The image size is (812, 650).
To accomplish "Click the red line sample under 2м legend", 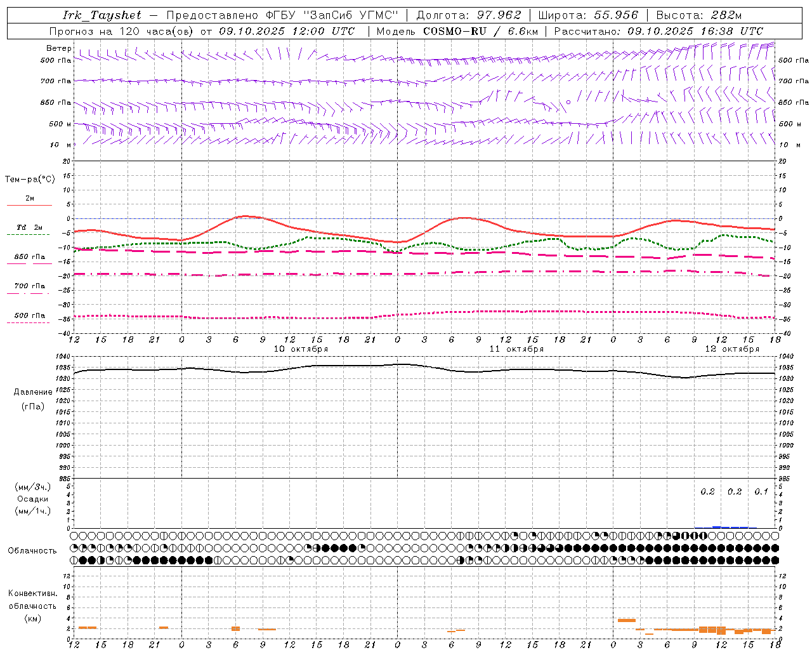I will tap(29, 205).
